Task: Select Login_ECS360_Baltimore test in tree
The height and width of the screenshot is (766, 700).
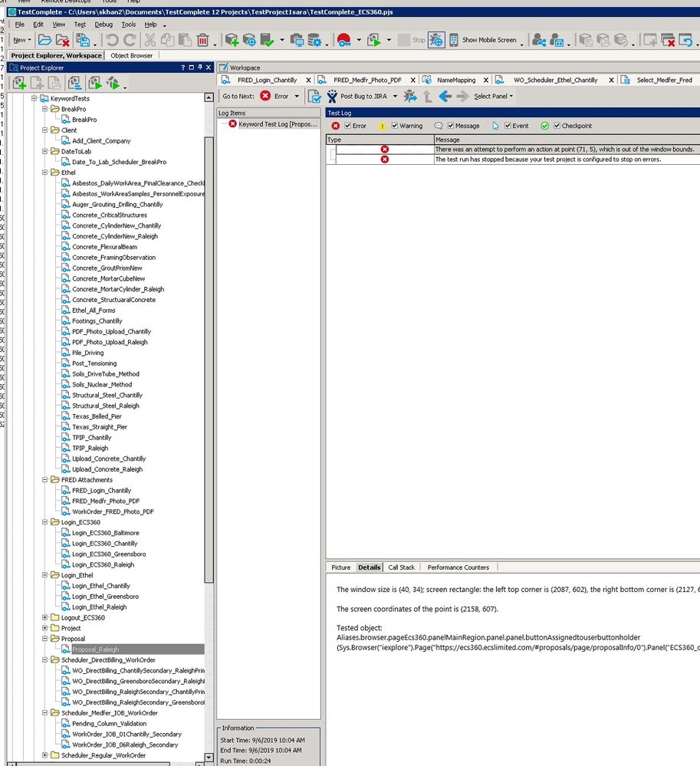Action: click(x=105, y=533)
